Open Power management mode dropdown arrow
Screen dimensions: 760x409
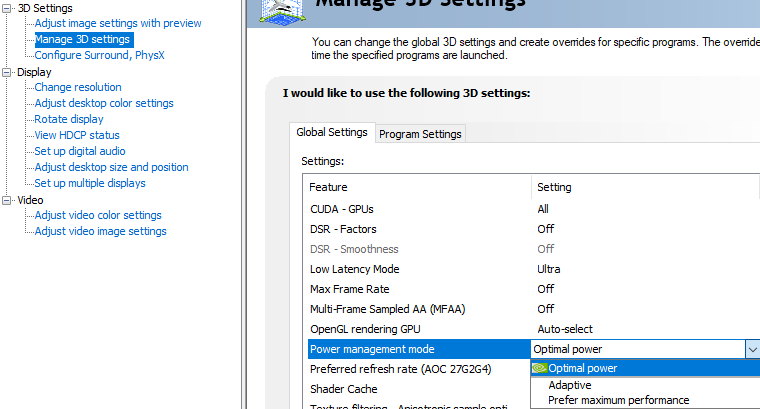(x=751, y=349)
